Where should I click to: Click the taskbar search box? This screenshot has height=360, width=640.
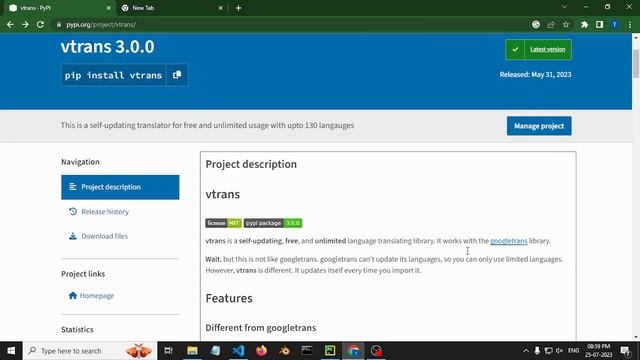pos(90,351)
